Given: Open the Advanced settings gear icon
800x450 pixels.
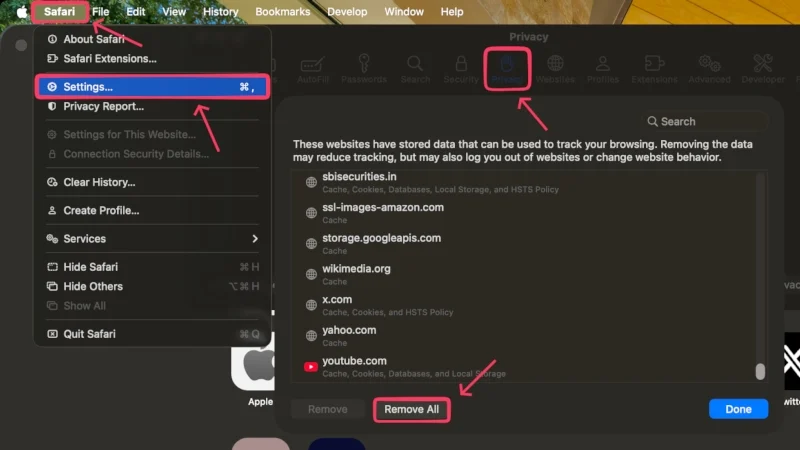Looking at the screenshot, I should point(709,66).
